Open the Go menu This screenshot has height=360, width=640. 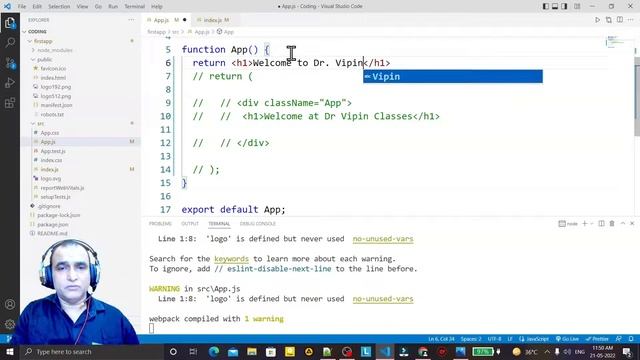point(98,7)
